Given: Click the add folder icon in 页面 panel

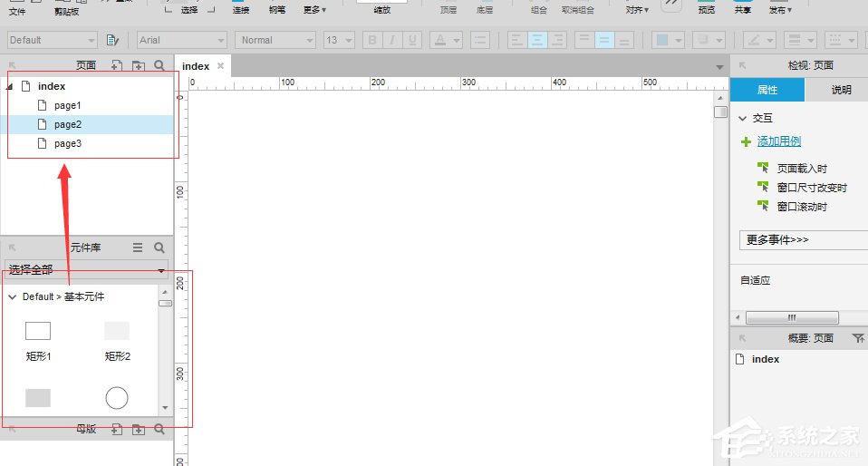Looking at the screenshot, I should click(138, 65).
